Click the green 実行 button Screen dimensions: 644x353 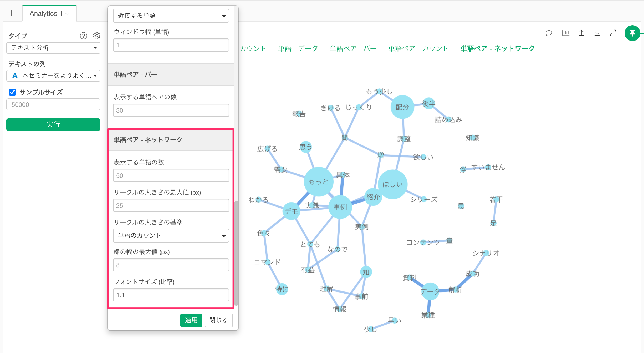point(53,124)
